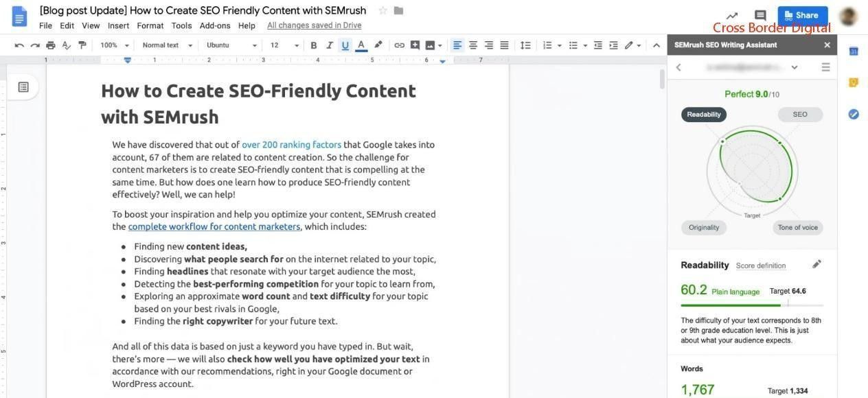Open the Tools menu

[181, 25]
